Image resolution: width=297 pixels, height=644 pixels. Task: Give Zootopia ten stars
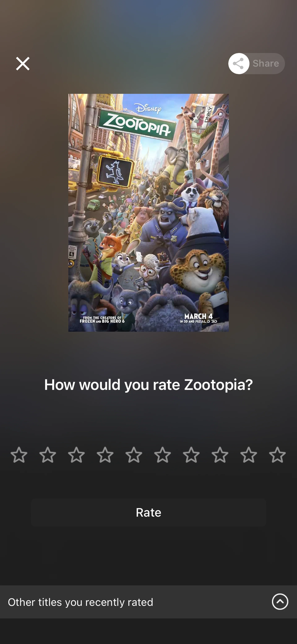[277, 455]
